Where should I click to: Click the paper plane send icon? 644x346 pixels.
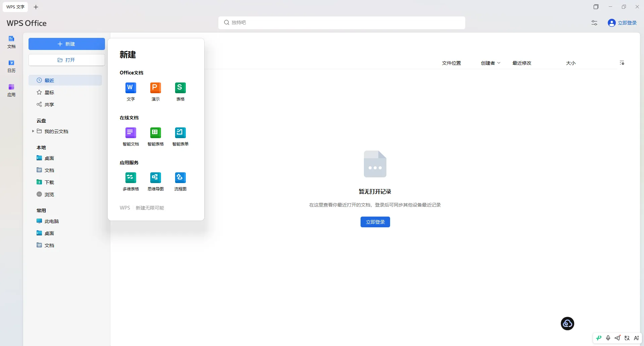618,338
